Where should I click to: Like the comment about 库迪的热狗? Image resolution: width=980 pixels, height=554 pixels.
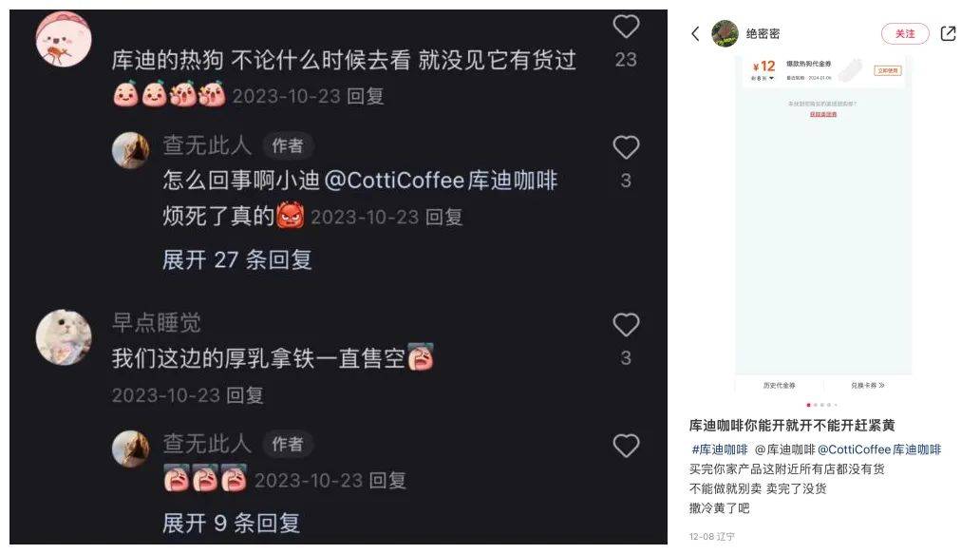[x=626, y=27]
